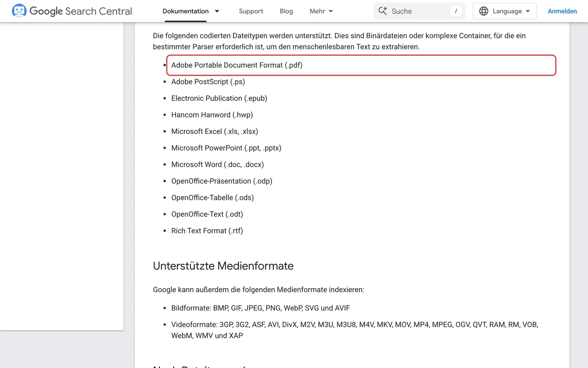The width and height of the screenshot is (588, 368).
Task: Click the Unterstützte Medienformate heading
Action: 223,266
